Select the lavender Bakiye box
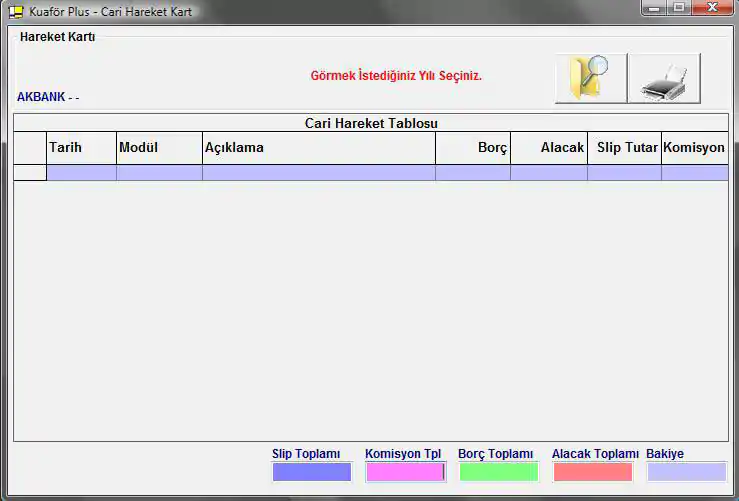The height and width of the screenshot is (501, 739). click(686, 472)
